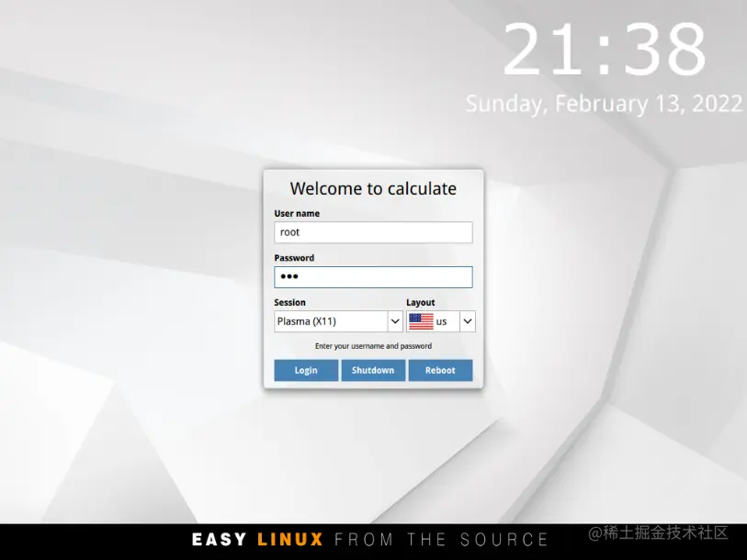Expand the Session dropdown arrow

pos(395,321)
